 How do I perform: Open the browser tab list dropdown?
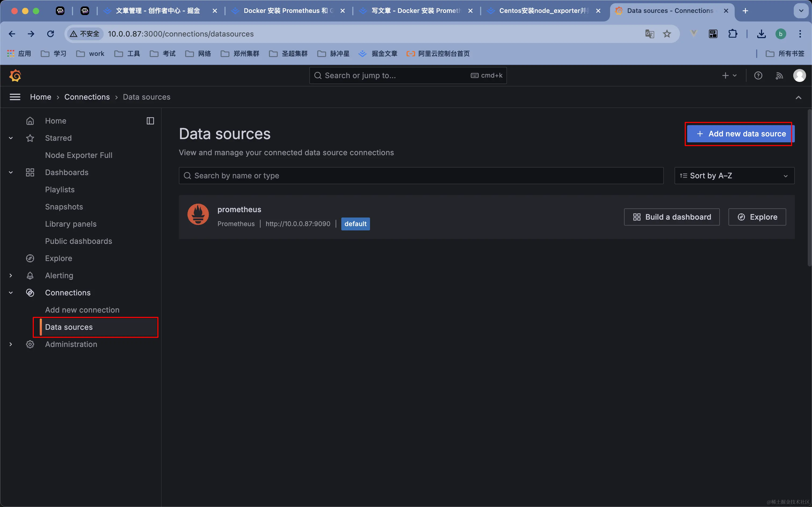point(801,11)
